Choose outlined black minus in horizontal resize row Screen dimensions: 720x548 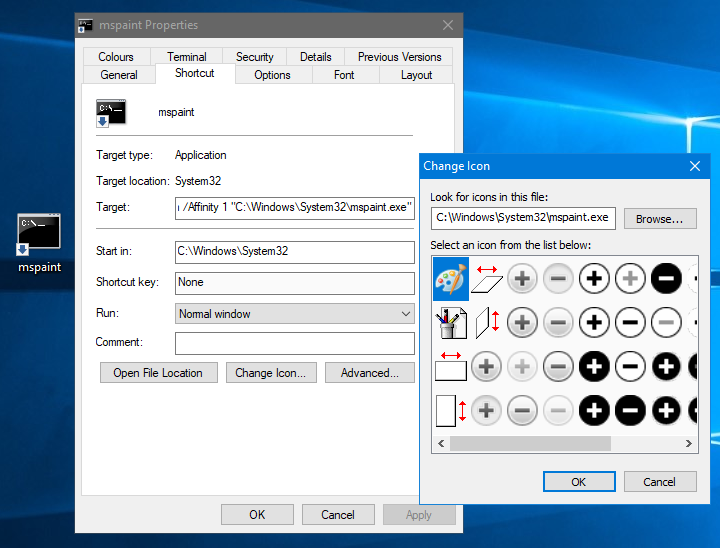point(630,367)
